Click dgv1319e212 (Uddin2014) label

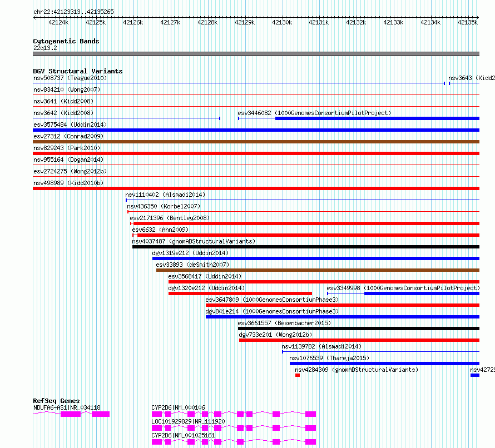[x=190, y=253]
